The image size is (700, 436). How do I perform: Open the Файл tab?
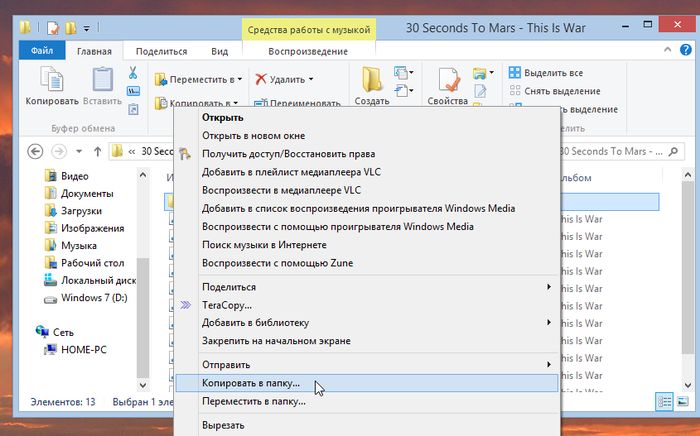[x=42, y=51]
